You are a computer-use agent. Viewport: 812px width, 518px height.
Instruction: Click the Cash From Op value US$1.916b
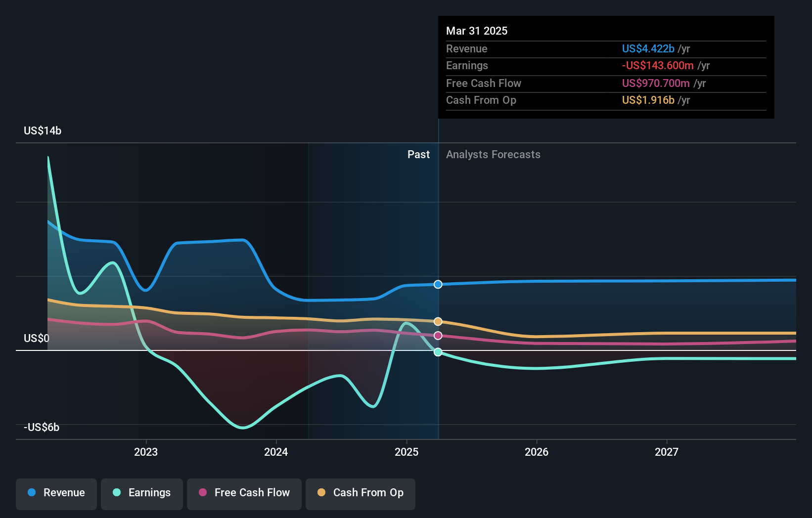point(648,100)
